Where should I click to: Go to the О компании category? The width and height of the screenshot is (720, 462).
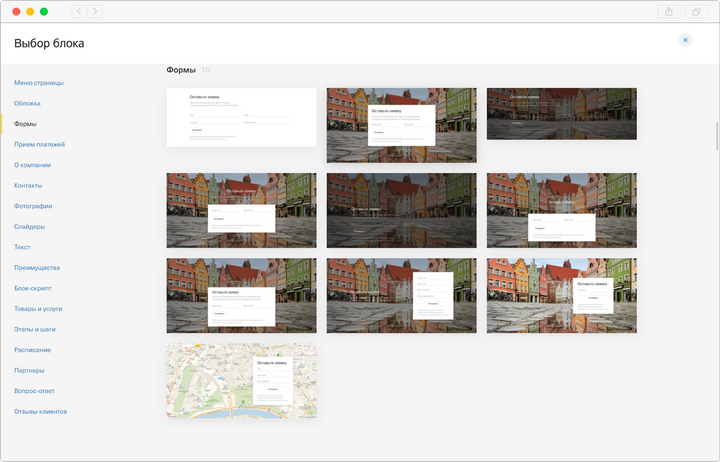pyautogui.click(x=32, y=165)
